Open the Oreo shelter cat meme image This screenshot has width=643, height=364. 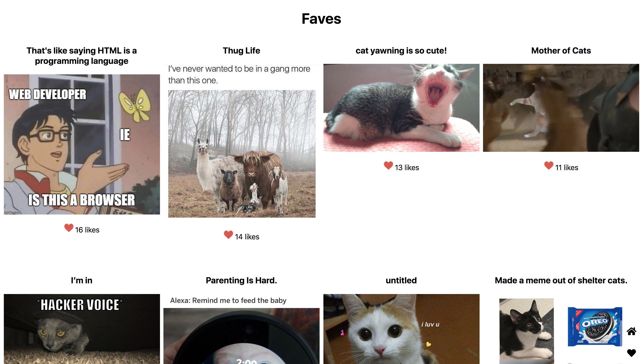(561, 329)
